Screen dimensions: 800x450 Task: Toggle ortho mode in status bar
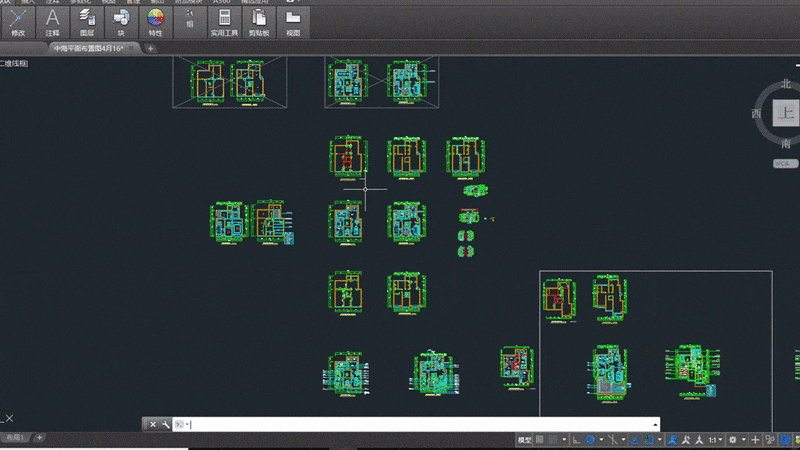577,439
